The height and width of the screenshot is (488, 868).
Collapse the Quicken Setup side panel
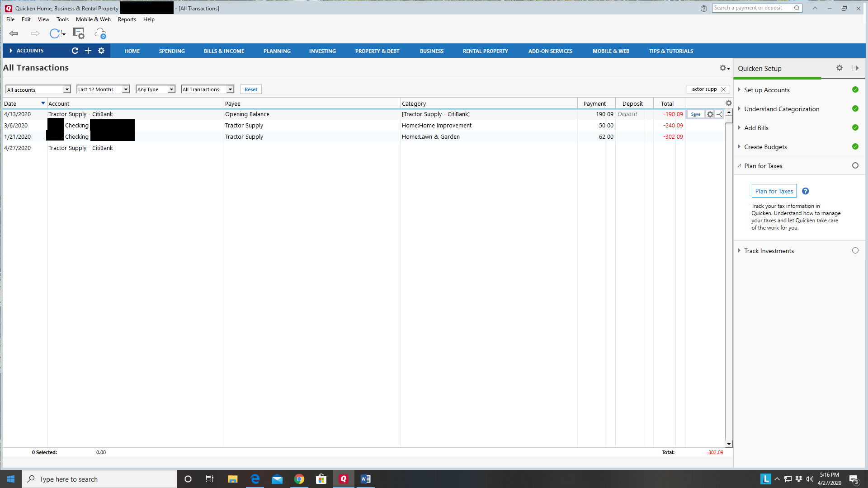point(855,68)
